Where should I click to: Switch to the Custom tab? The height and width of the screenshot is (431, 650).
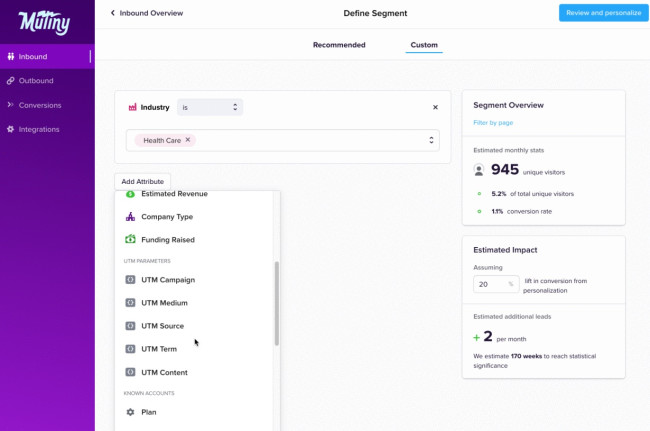coord(424,45)
